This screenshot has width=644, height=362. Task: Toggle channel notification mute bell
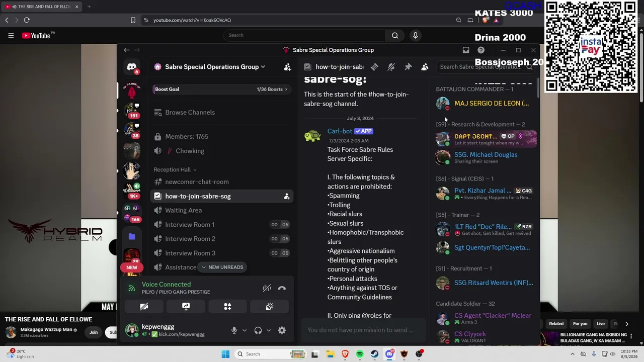click(391, 67)
